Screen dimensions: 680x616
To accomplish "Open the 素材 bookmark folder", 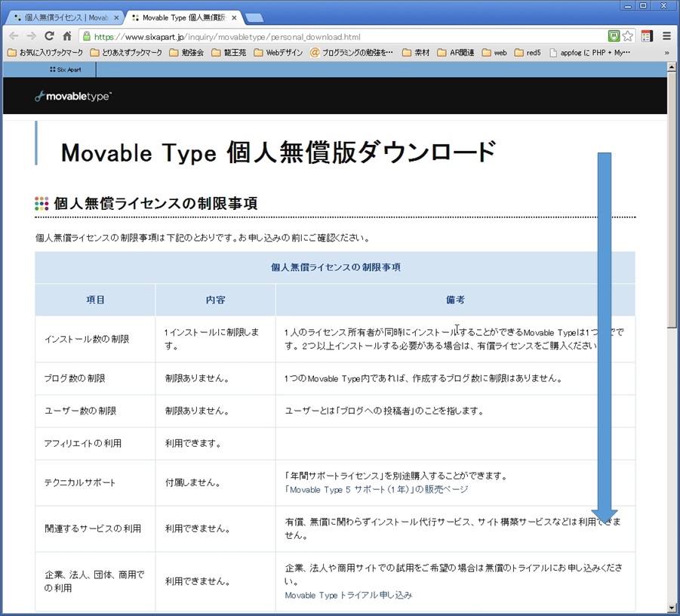I will (416, 53).
